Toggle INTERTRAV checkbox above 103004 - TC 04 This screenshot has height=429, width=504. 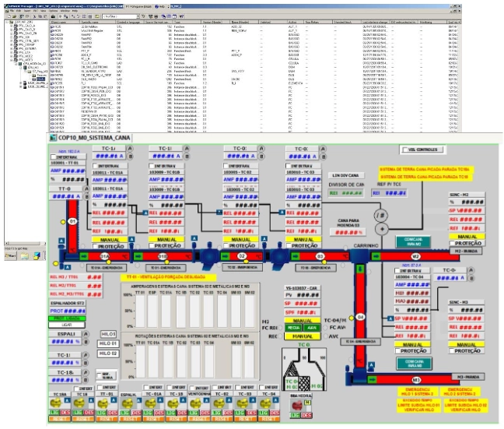click(x=397, y=271)
